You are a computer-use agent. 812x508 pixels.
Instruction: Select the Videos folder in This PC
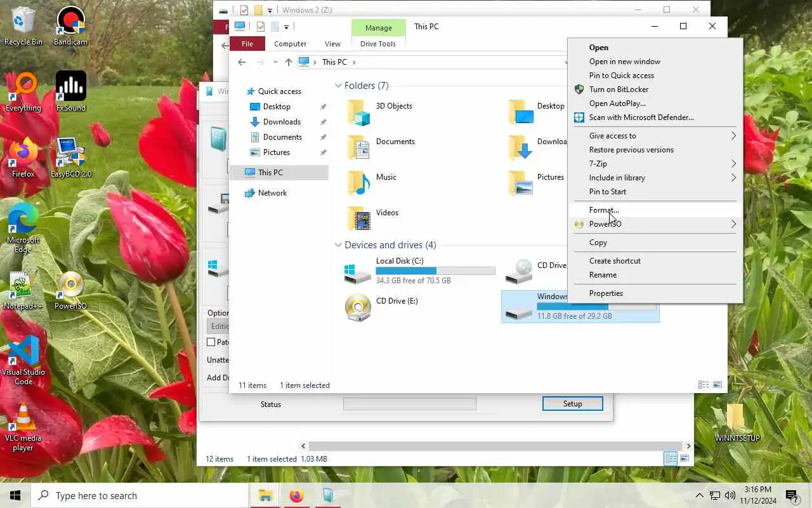pos(373,219)
